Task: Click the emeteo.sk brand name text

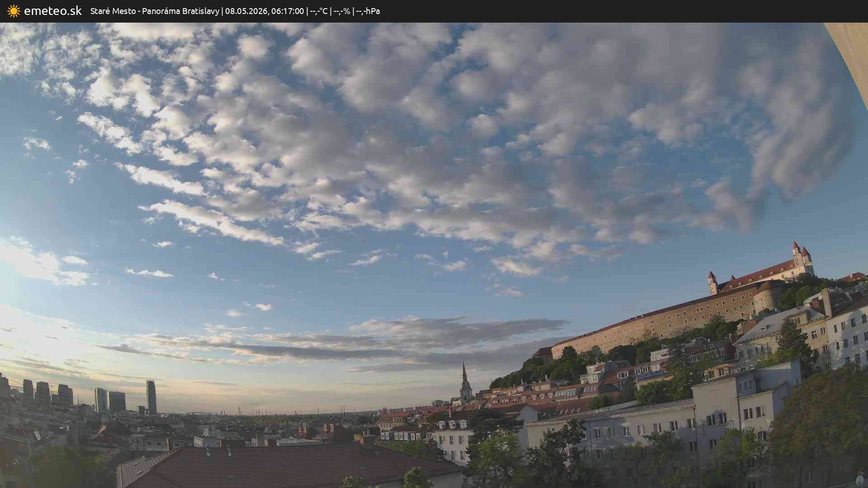Action: (x=53, y=11)
